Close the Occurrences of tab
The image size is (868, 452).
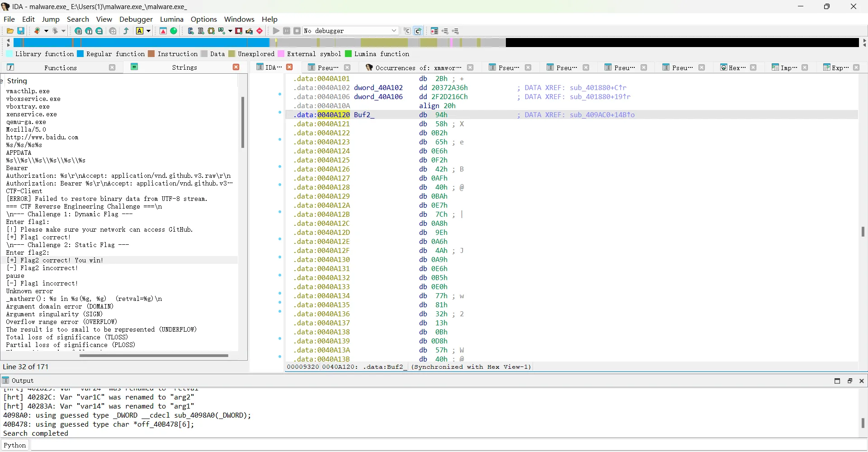coord(470,67)
